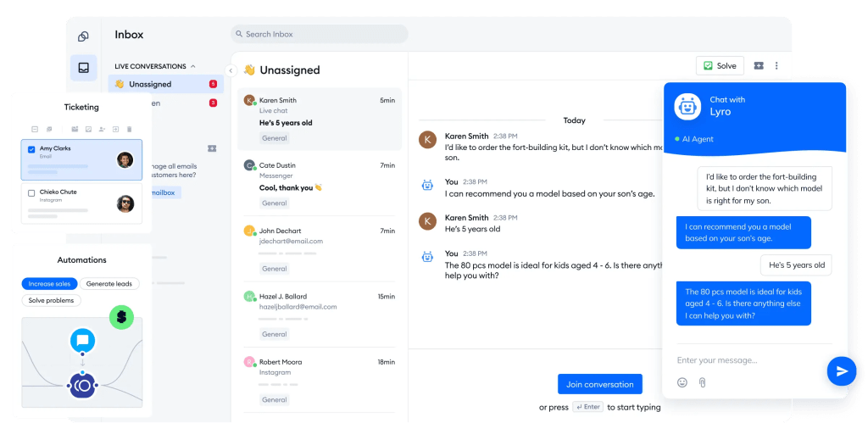This screenshot has height=423, width=868.
Task: Collapse the Live Conversations section
Action: tap(193, 66)
